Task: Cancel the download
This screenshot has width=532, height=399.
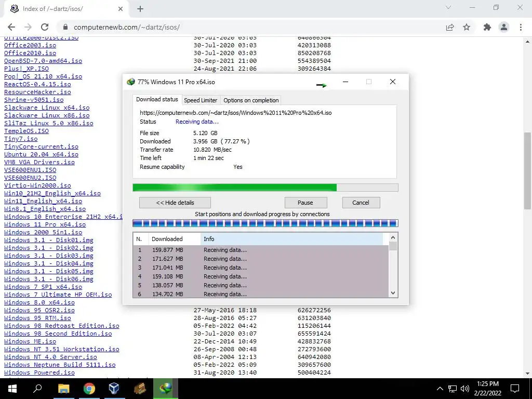Action: pos(361,203)
